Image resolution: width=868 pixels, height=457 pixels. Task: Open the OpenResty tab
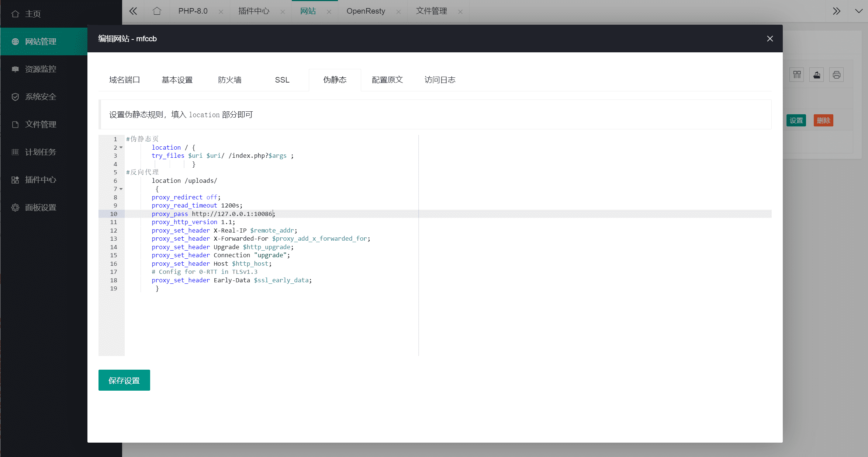pos(366,11)
